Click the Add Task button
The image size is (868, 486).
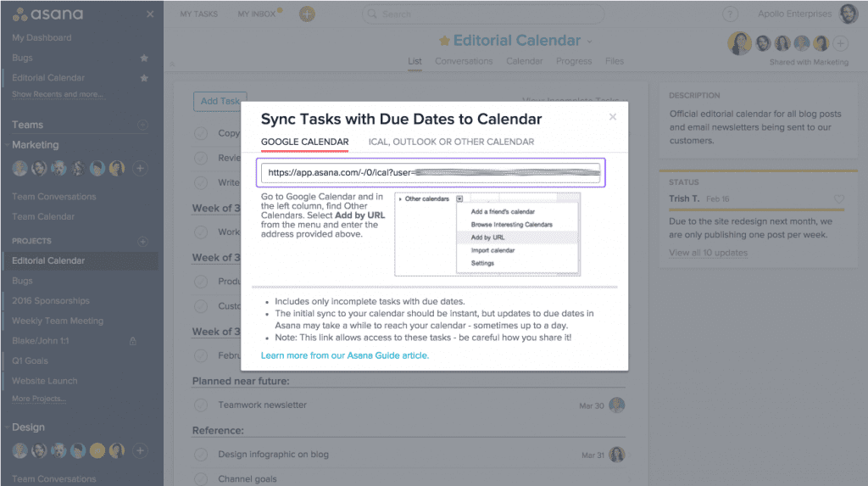[220, 101]
